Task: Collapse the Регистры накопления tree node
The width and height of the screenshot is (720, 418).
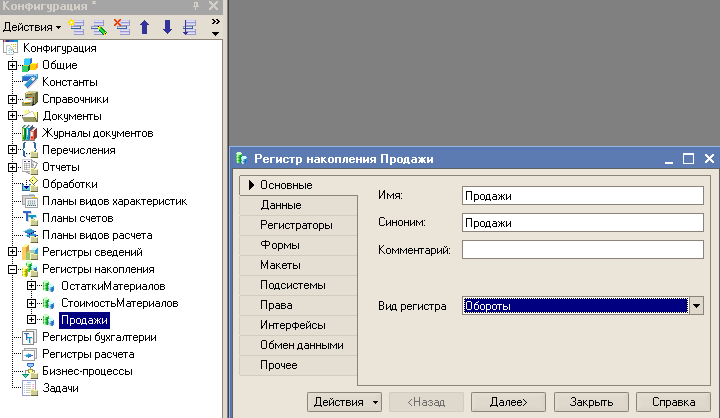Action: click(x=12, y=269)
